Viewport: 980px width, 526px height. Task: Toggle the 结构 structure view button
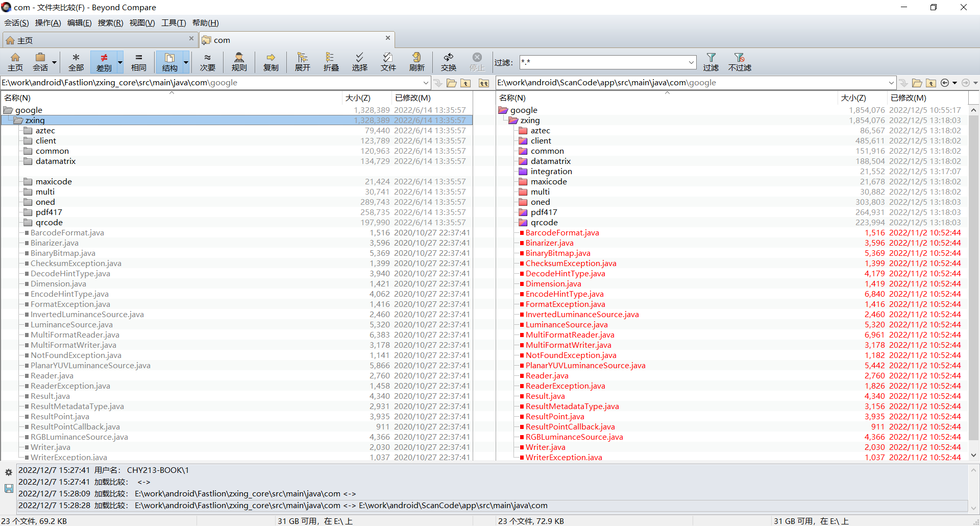click(169, 62)
